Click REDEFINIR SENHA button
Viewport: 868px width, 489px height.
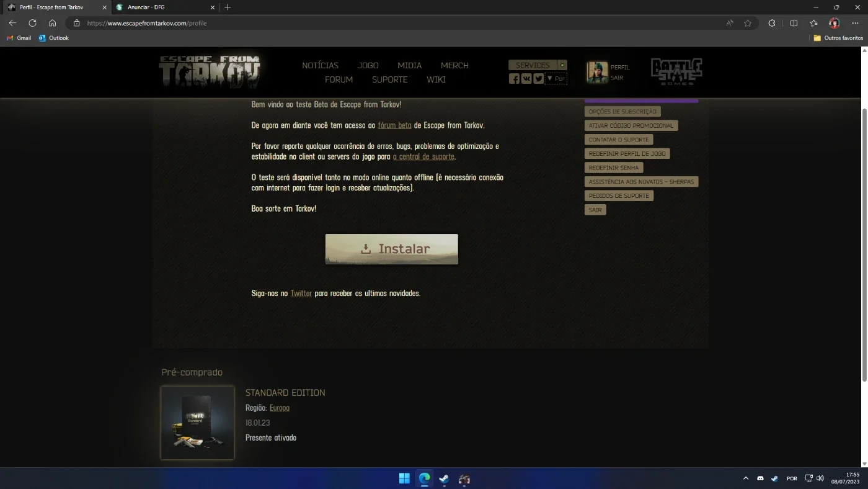click(x=614, y=168)
